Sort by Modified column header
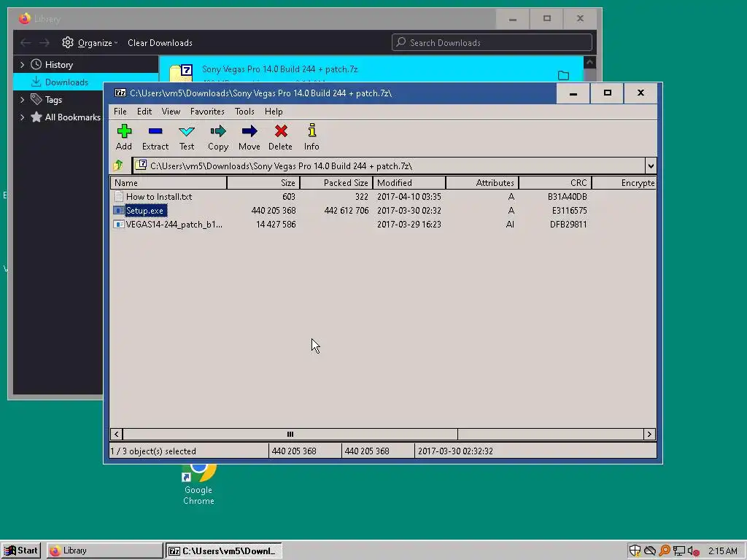Viewport: 747px width, 560px height. click(409, 183)
